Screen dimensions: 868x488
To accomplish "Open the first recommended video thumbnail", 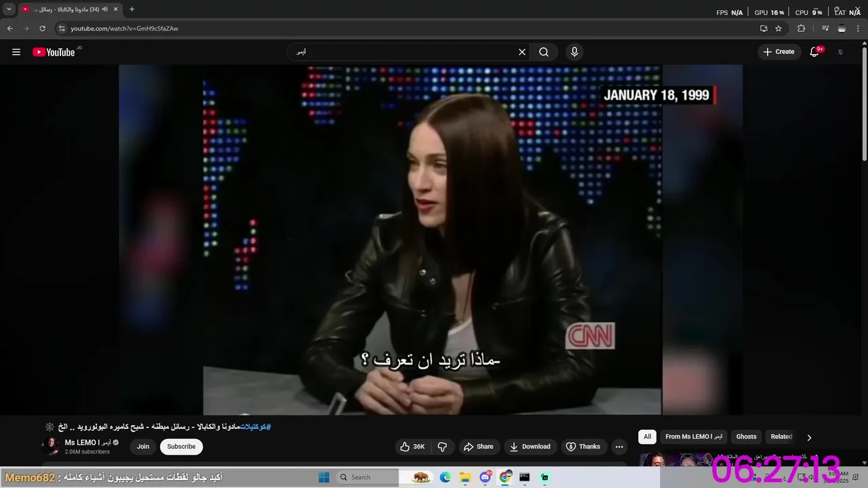I will (676, 460).
